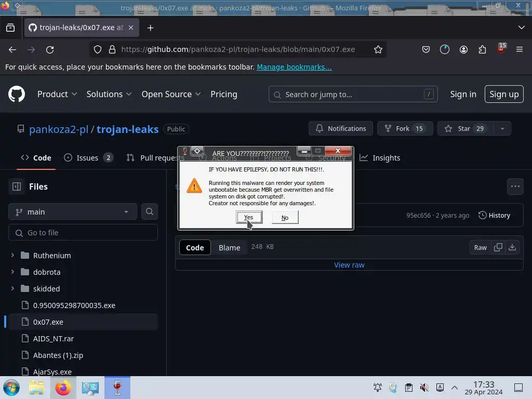Click the Yes button in the warning dialog

pos(249,217)
